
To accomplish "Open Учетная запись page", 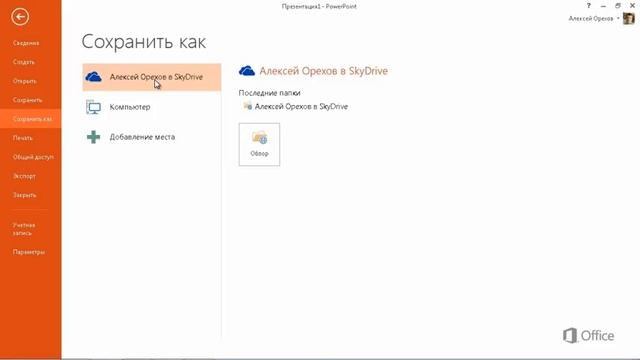I will pyautogui.click(x=24, y=229).
